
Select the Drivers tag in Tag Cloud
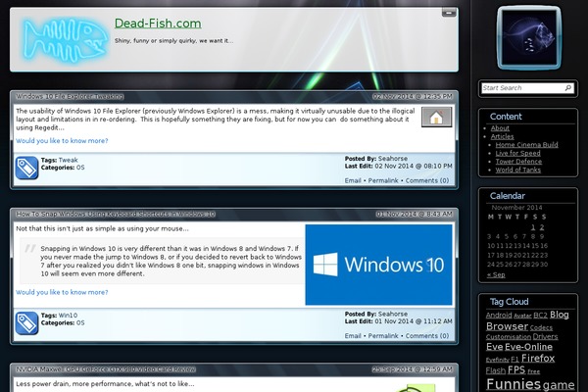click(545, 336)
